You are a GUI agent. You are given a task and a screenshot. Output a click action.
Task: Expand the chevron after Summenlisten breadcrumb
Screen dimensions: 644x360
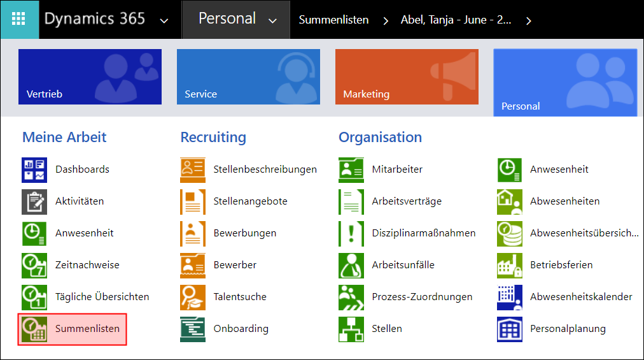point(385,20)
